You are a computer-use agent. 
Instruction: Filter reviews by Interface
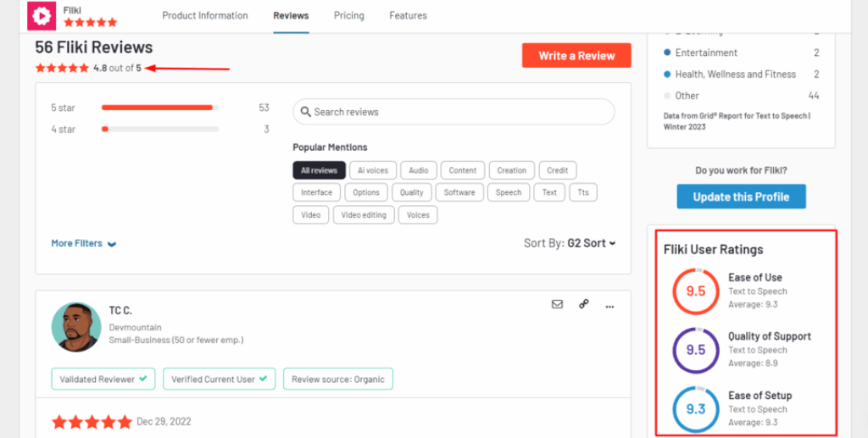click(317, 192)
